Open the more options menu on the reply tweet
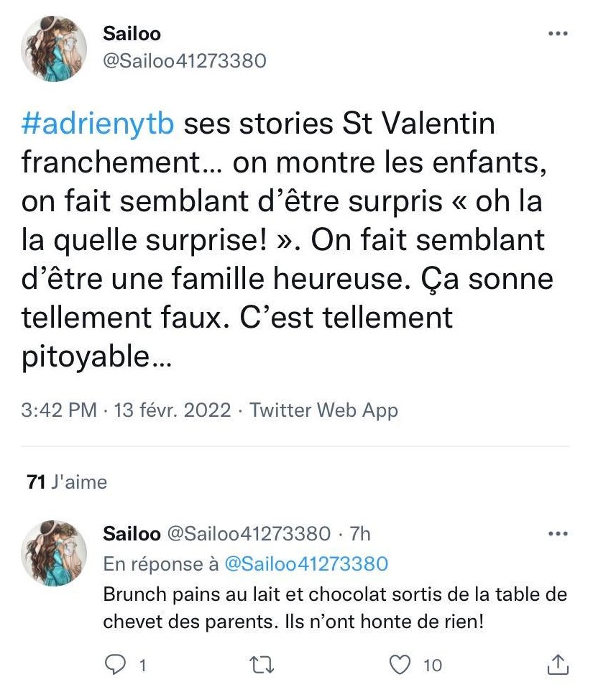Screen dimensions: 593x700 click(x=558, y=534)
